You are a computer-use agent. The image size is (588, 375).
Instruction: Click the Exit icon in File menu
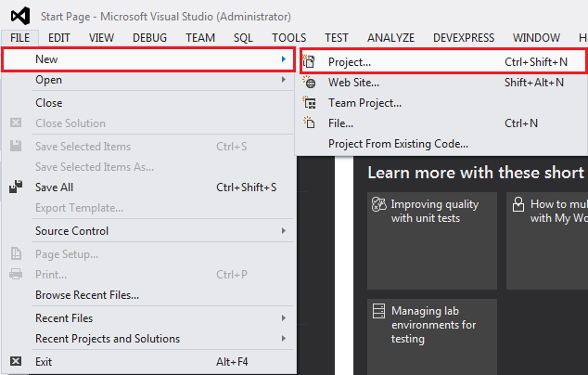(x=15, y=361)
